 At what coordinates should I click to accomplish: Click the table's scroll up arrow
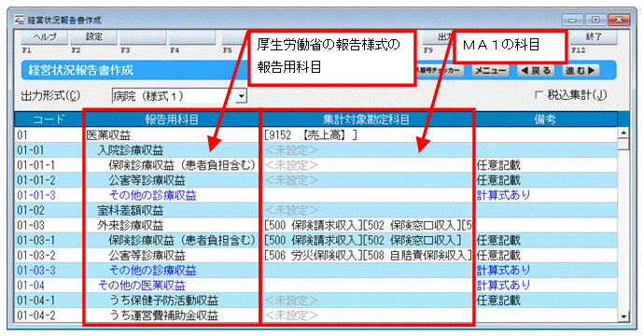(623, 133)
